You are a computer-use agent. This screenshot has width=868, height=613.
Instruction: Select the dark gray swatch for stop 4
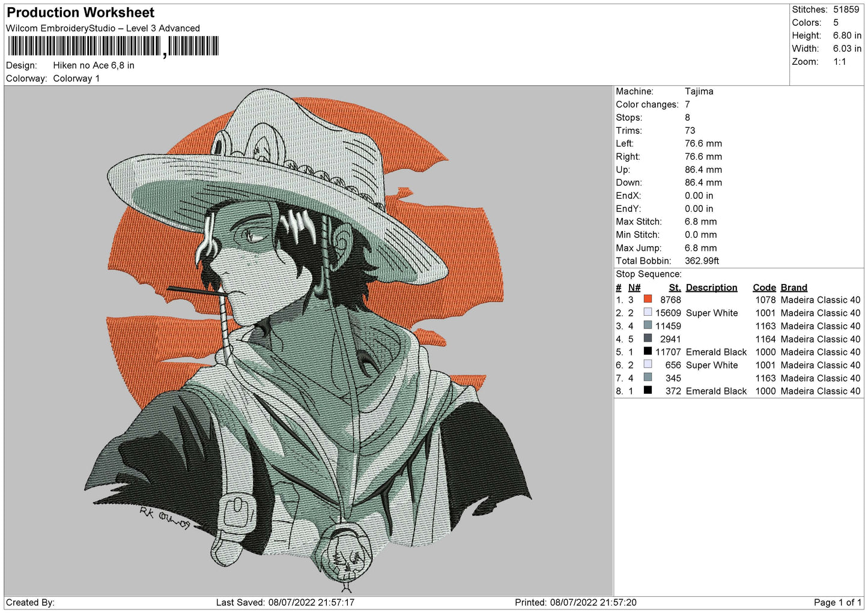pyautogui.click(x=648, y=339)
